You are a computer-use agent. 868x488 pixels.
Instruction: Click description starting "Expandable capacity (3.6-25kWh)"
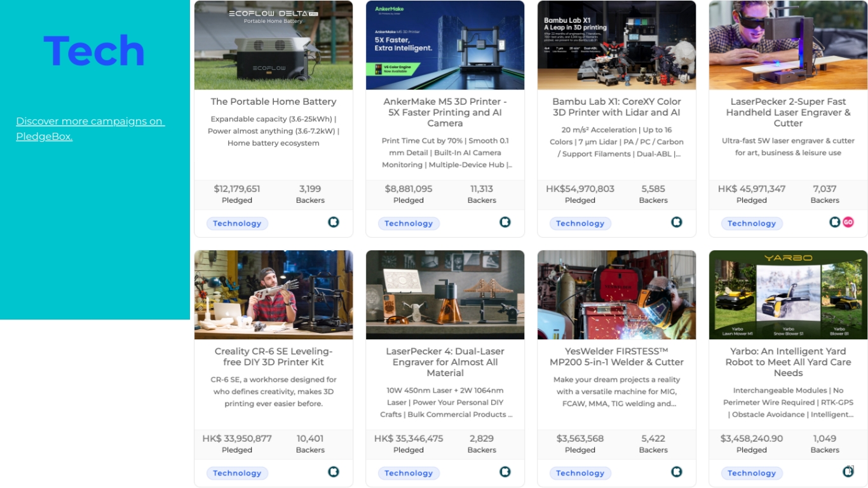[x=274, y=131]
